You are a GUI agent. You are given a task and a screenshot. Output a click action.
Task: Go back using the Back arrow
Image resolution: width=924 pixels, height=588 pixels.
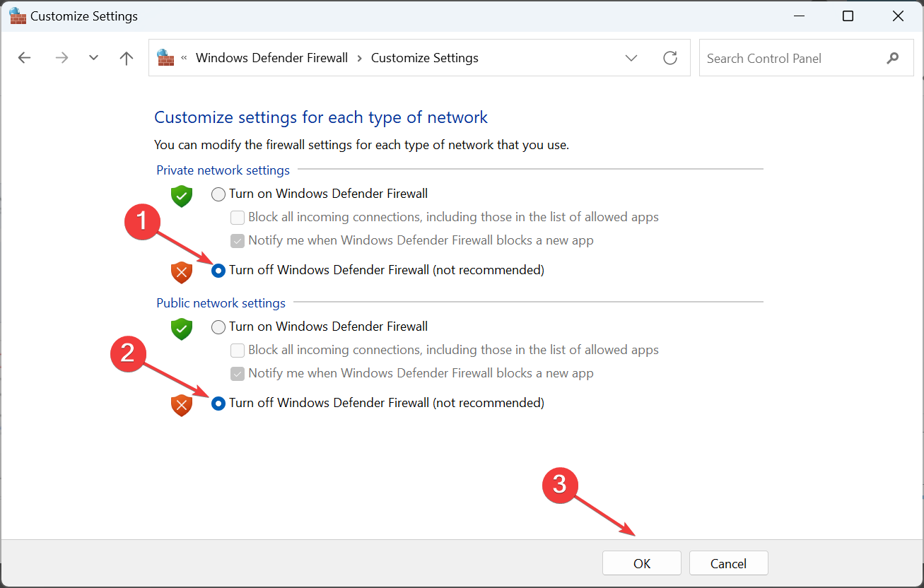click(25, 58)
